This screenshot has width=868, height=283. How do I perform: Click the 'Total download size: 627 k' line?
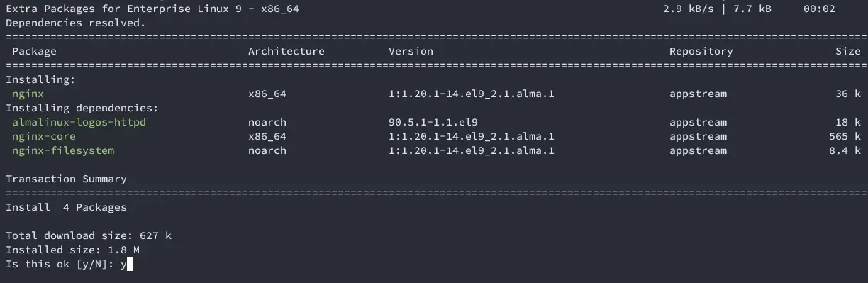[x=89, y=235]
